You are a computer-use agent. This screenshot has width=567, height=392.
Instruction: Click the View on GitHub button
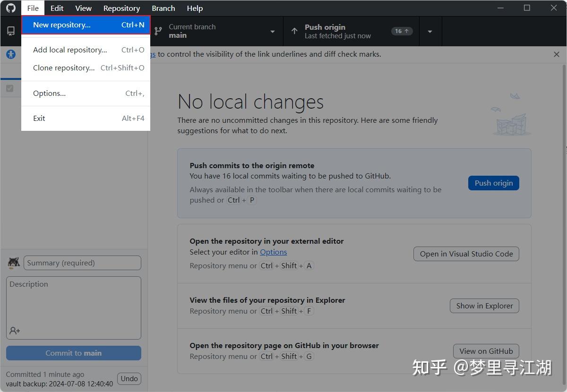(x=486, y=351)
